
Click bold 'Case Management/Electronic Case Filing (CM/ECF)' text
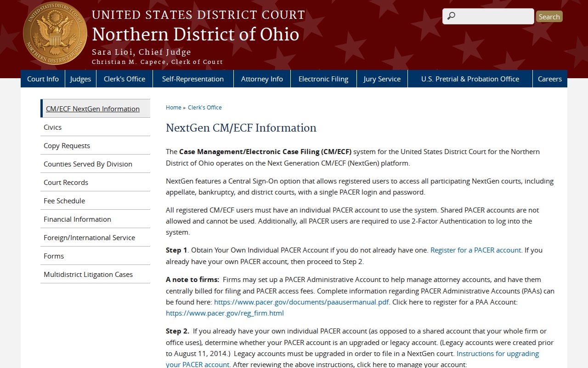(x=265, y=152)
